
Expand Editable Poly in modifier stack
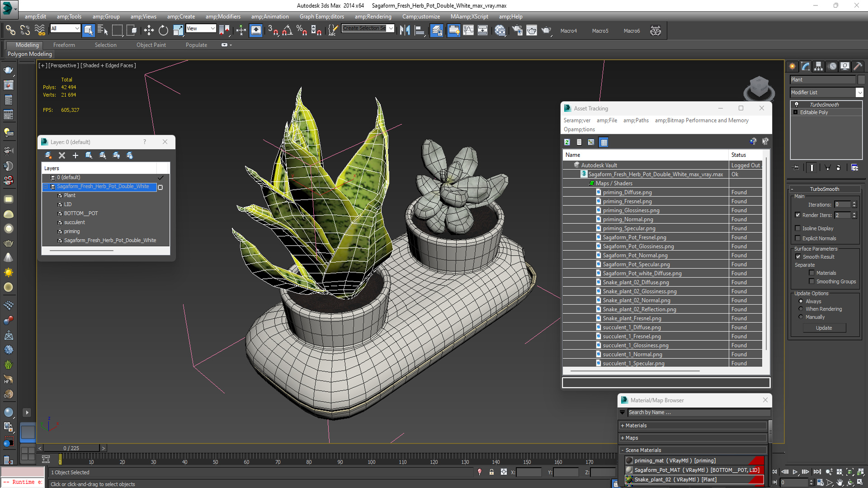coord(796,112)
